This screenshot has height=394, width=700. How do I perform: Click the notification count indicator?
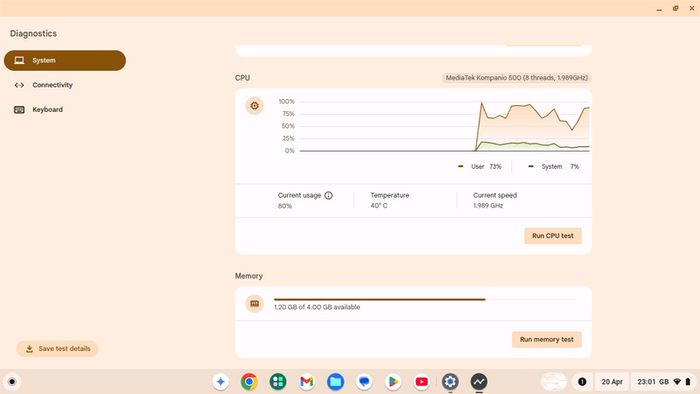pyautogui.click(x=582, y=382)
